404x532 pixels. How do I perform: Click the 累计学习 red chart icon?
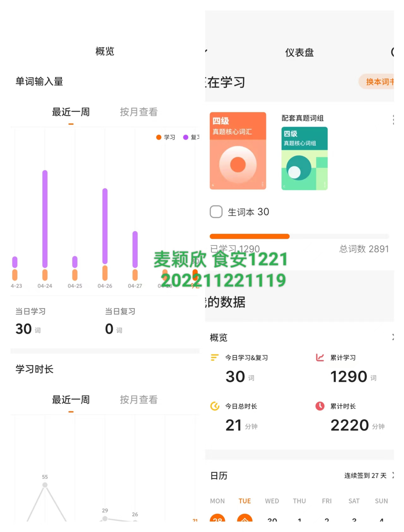click(320, 358)
